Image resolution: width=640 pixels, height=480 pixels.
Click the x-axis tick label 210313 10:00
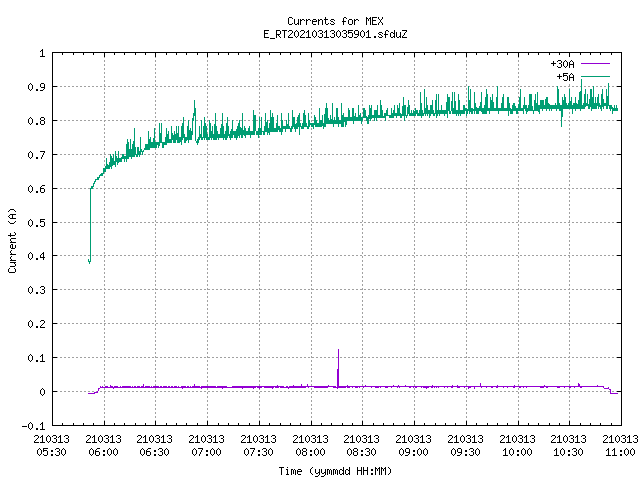coord(517,446)
